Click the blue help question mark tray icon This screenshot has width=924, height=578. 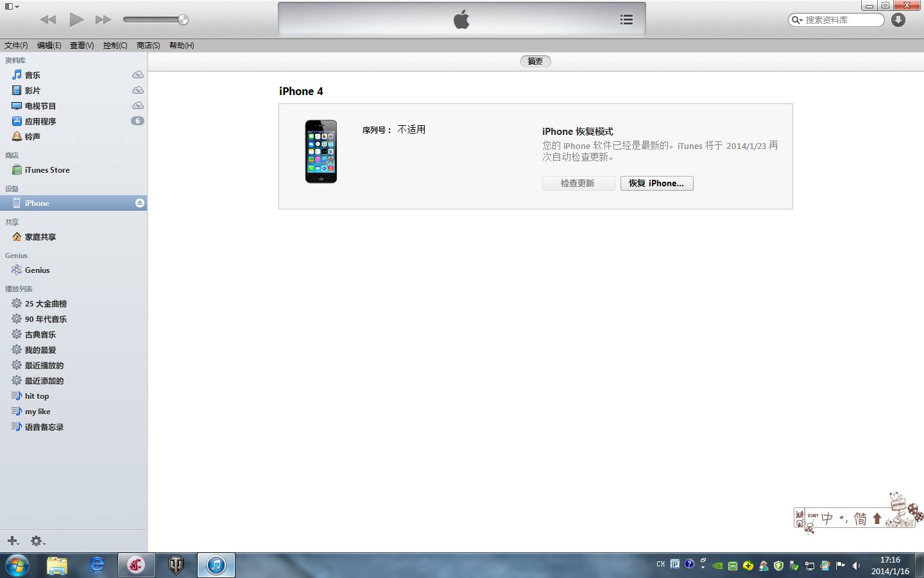tap(689, 565)
